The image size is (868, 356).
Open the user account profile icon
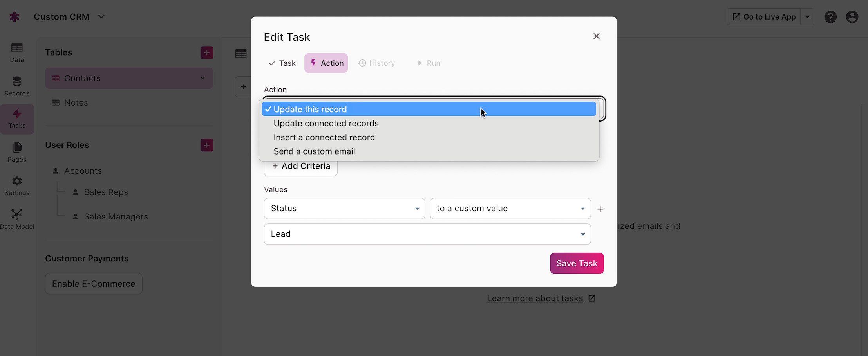852,17
